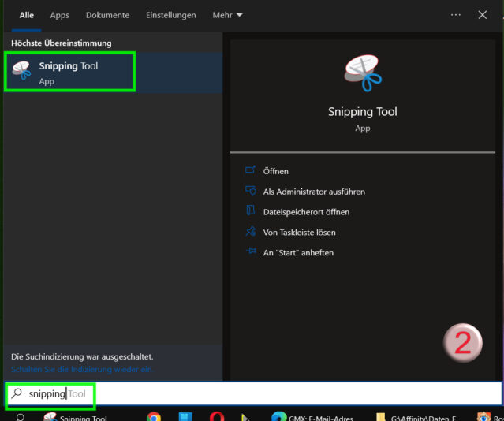Close the search panel with X
504x421 pixels.
click(x=483, y=15)
